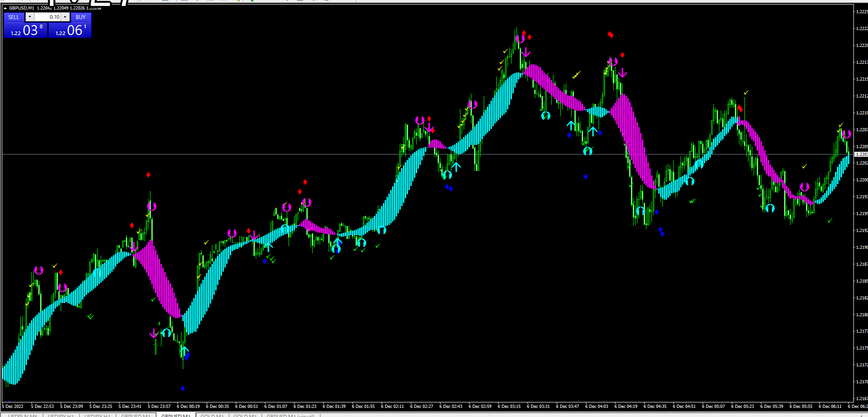Image resolution: width=868 pixels, height=417 pixels.
Task: Click the sell price tile 1.22 03
Action: point(26,30)
